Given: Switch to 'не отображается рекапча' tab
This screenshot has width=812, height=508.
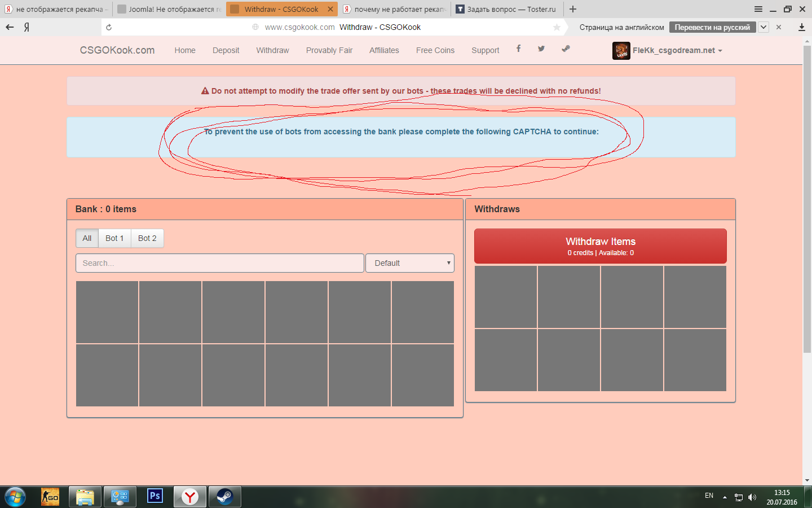Looking at the screenshot, I should coord(56,9).
